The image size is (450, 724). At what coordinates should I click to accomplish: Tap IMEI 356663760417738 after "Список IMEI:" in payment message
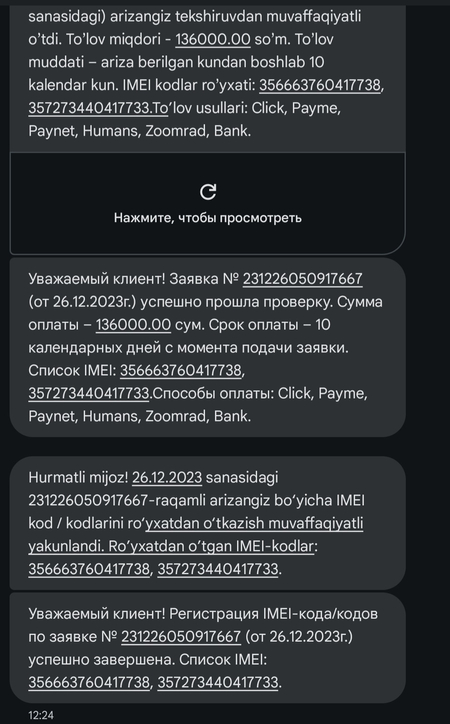coord(181,370)
